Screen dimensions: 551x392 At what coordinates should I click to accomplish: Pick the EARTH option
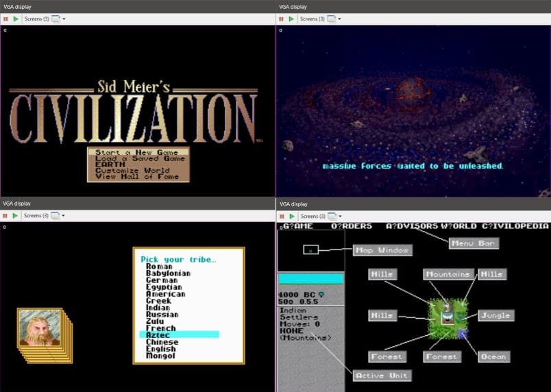point(138,164)
